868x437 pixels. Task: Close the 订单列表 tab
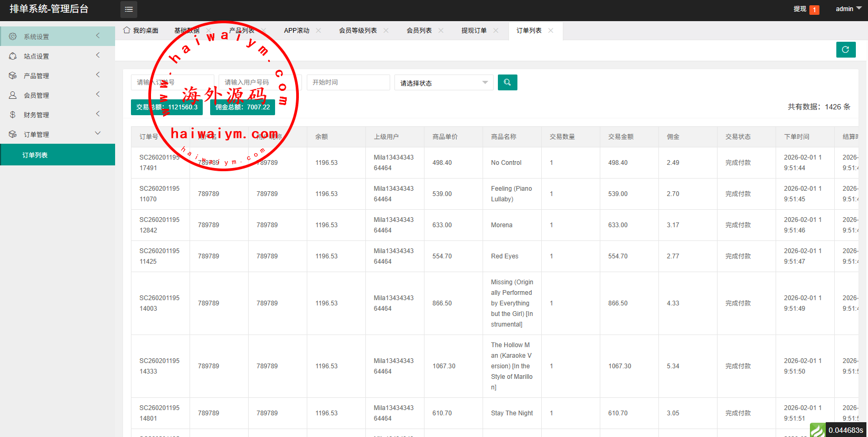[551, 31]
